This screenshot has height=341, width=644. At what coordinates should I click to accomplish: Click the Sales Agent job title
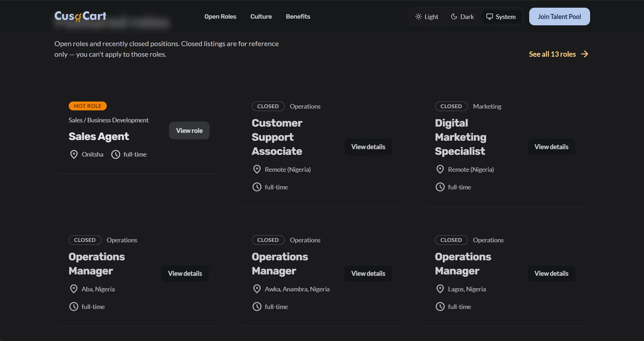99,137
